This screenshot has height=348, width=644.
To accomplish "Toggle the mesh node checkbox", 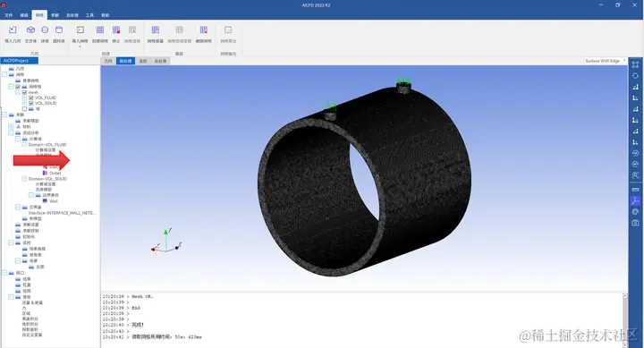I will click(25, 92).
